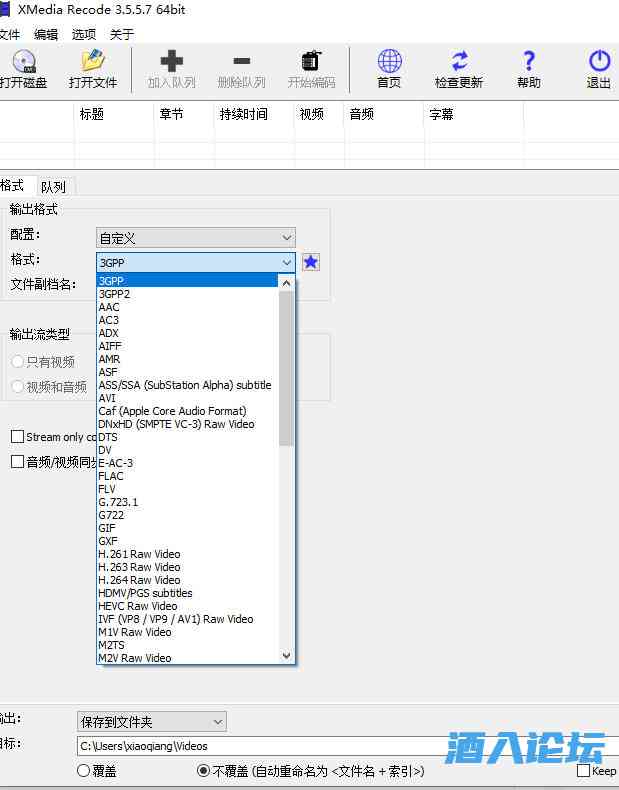
Task: Collapse the 3GPP format dropdown
Action: (x=287, y=263)
